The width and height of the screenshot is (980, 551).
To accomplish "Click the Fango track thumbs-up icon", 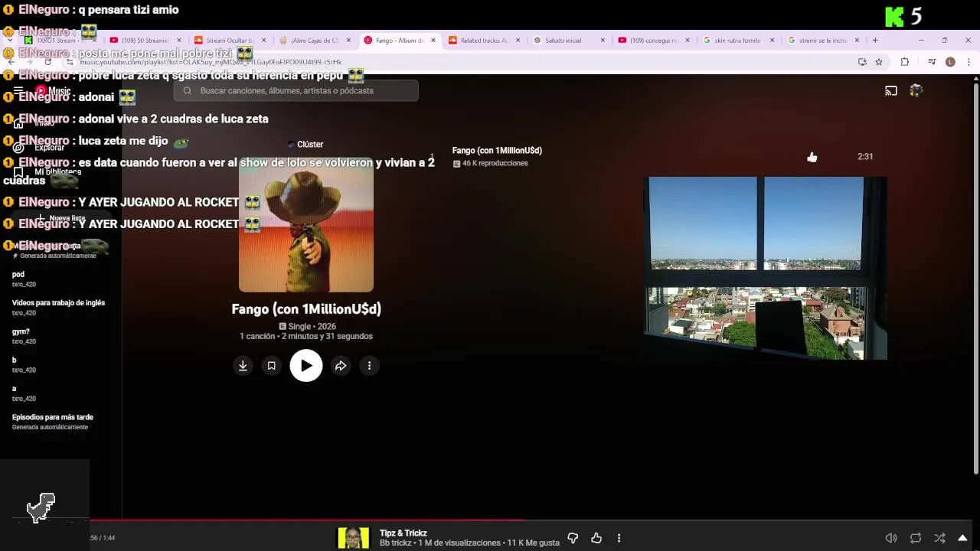I will click(812, 157).
